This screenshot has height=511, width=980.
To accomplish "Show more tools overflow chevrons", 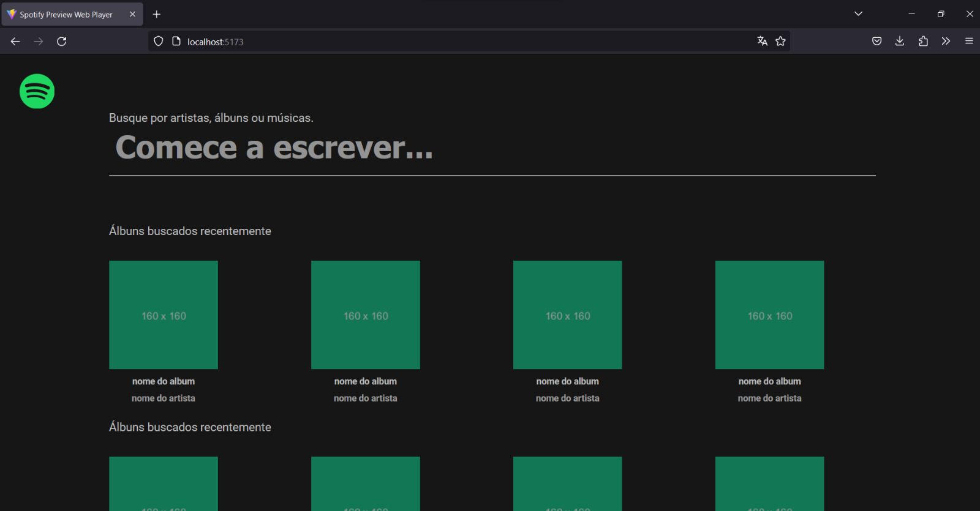I will [946, 41].
